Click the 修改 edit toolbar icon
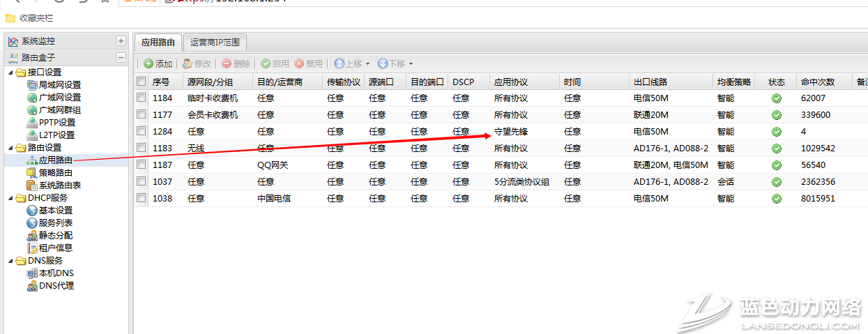This screenshot has height=334, width=868. 187,63
